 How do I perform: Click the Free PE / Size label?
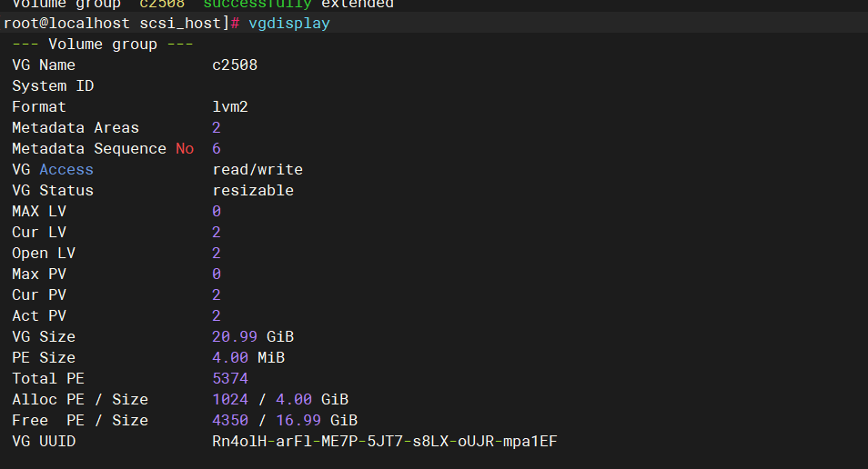tap(80, 420)
